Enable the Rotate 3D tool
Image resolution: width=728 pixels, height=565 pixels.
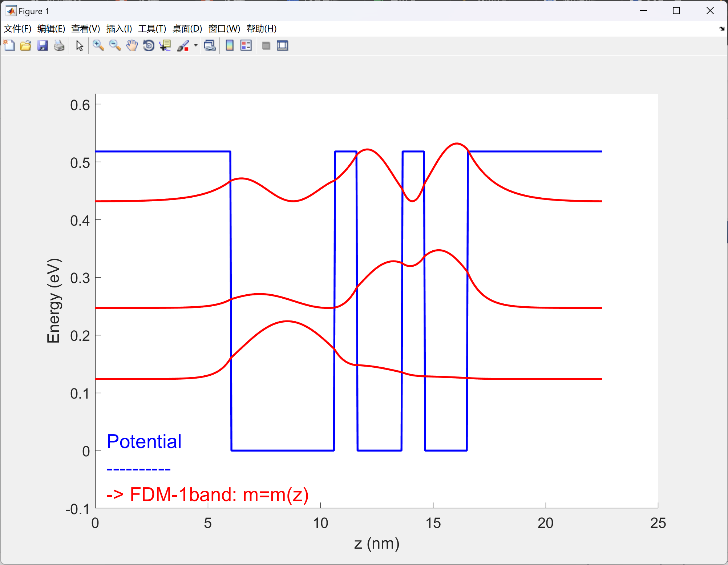[x=149, y=46]
